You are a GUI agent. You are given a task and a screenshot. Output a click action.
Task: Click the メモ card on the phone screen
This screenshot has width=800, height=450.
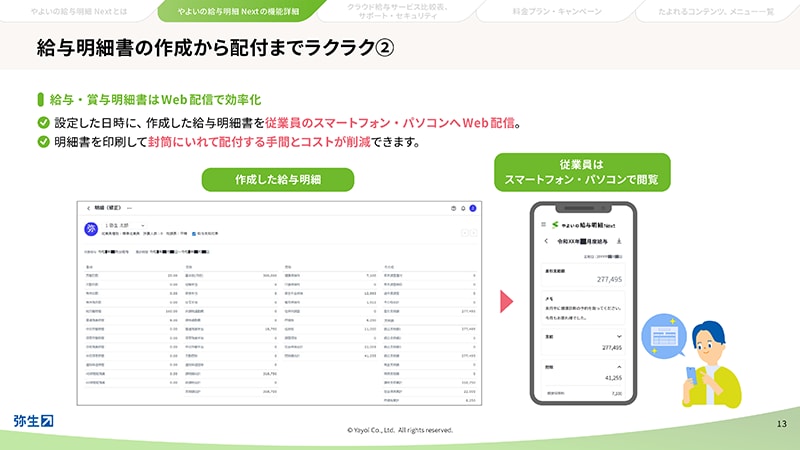pos(583,308)
